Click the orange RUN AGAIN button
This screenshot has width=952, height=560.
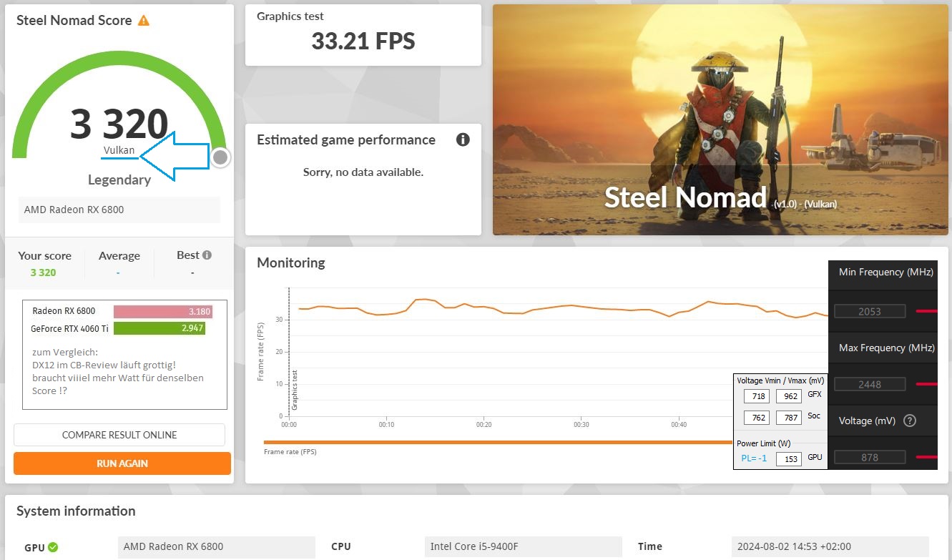tap(122, 463)
